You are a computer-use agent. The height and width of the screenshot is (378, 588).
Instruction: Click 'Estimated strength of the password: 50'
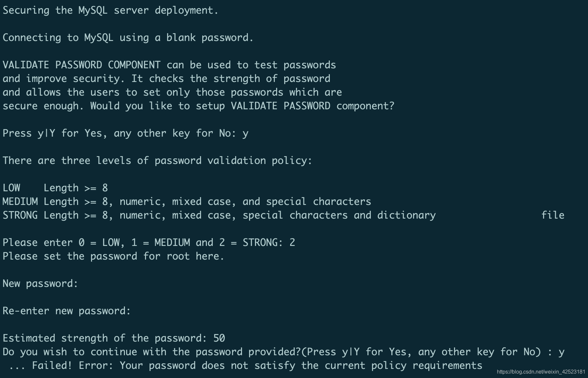(x=114, y=338)
